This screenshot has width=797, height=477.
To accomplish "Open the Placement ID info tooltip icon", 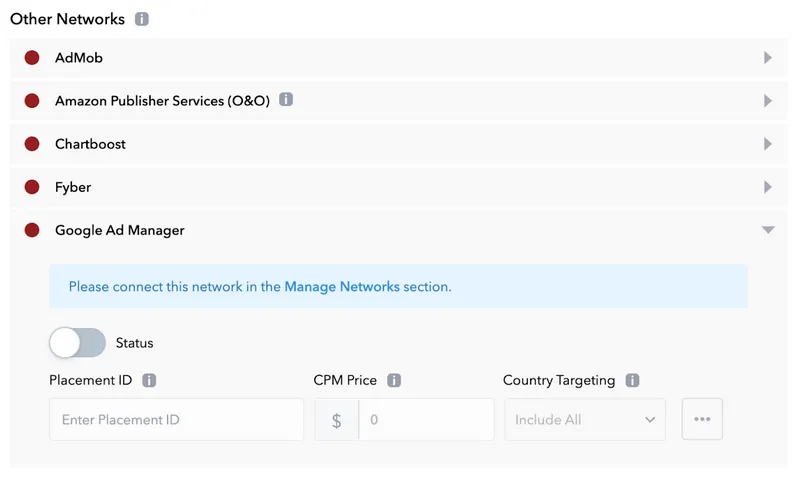I will tap(149, 380).
